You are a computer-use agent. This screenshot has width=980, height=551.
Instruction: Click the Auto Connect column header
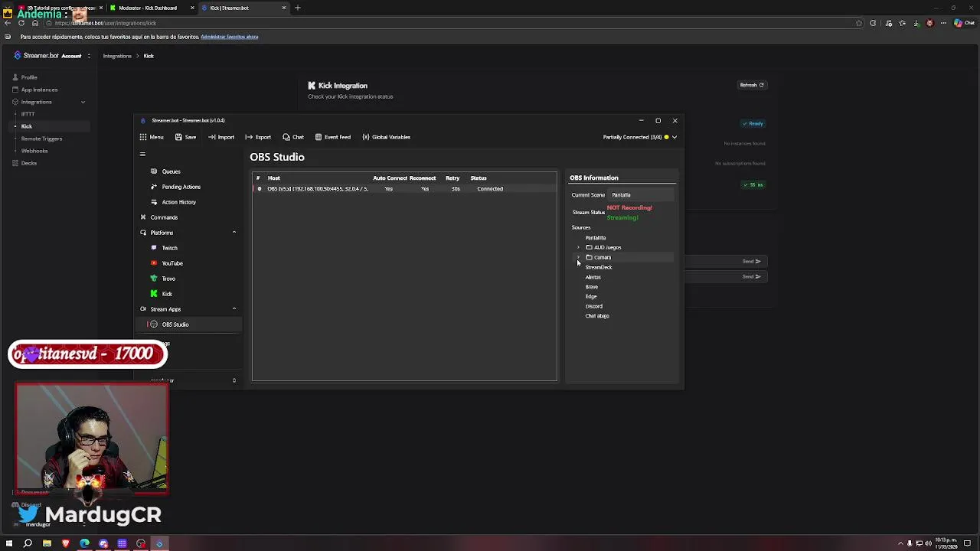point(390,178)
